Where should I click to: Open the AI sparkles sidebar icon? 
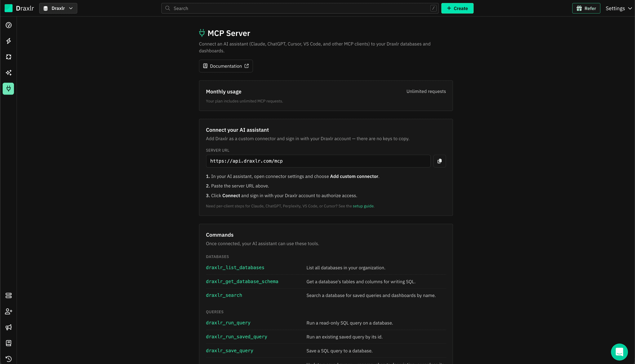tap(9, 73)
